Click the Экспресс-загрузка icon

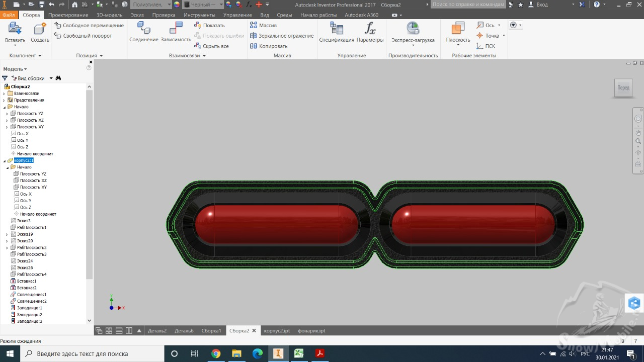click(x=413, y=29)
